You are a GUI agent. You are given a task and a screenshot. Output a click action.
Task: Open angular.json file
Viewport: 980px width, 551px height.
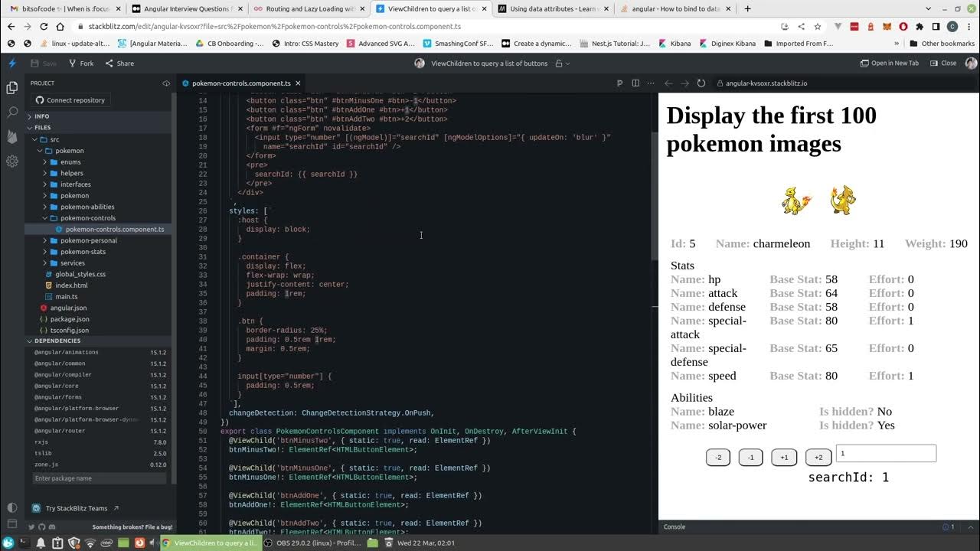point(68,308)
